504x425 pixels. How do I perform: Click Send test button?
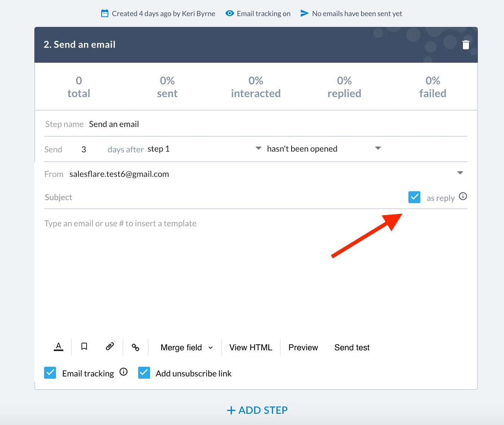[x=352, y=348]
